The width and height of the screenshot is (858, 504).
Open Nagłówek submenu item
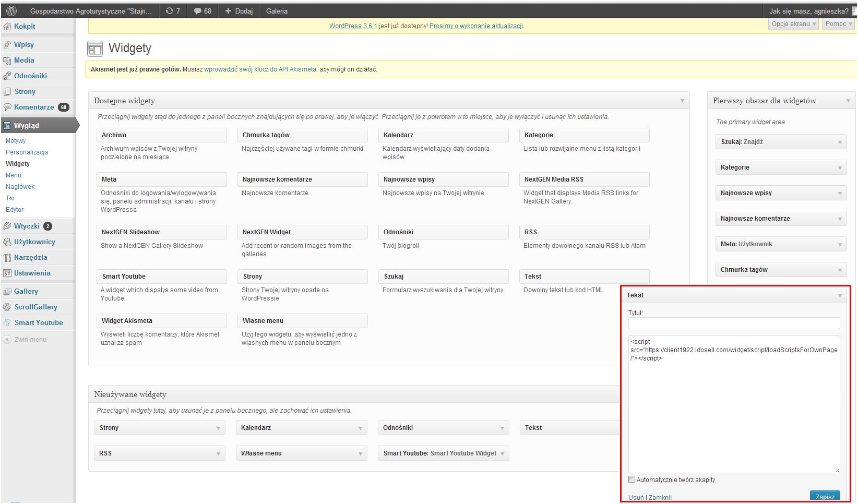(20, 187)
